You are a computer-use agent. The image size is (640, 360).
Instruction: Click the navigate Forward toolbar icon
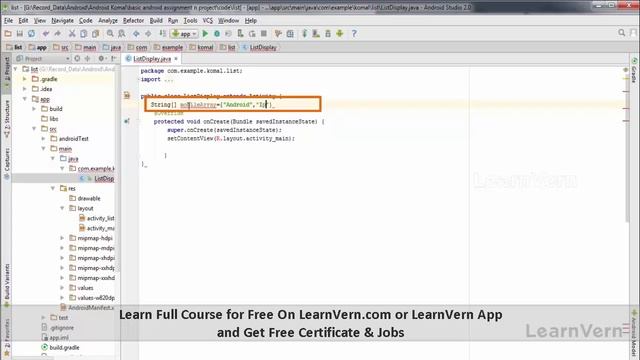(148, 34)
